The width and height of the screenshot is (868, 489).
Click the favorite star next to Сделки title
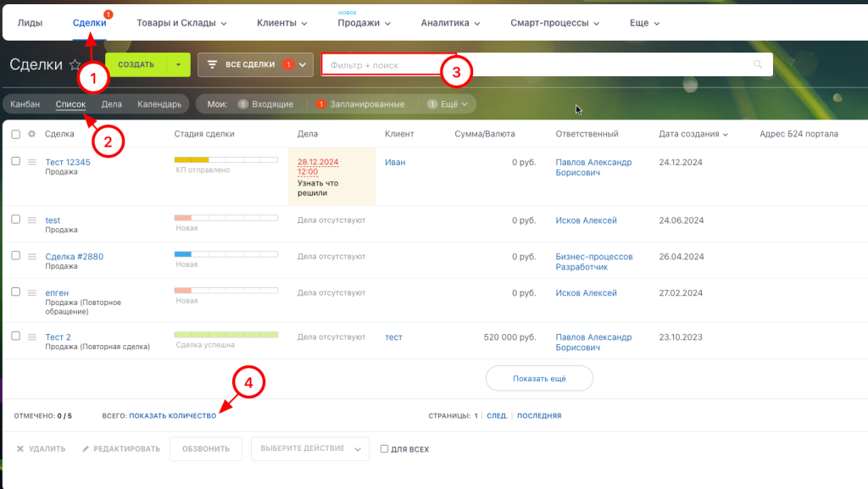point(75,65)
